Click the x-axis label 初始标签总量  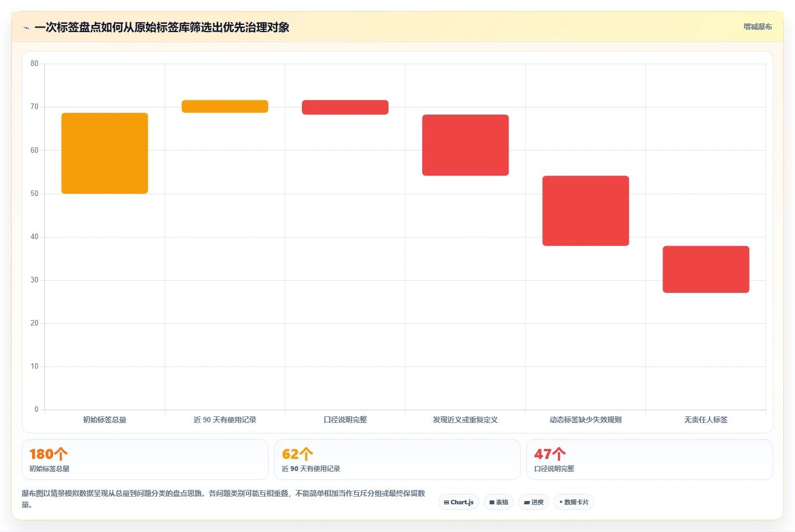point(105,420)
